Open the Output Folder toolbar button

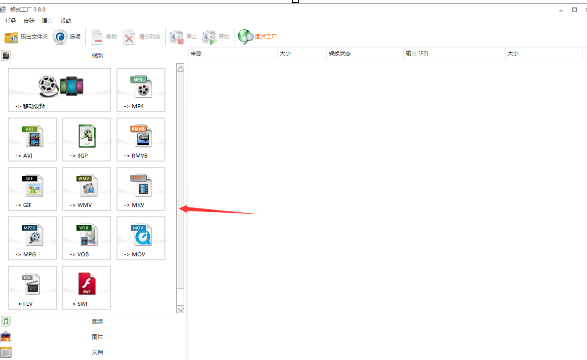26,37
